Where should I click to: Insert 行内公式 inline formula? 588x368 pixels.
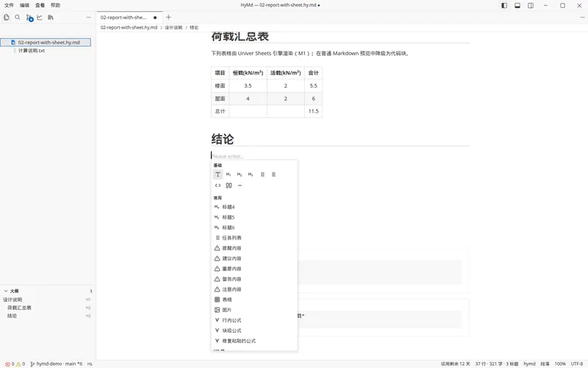pos(254,320)
